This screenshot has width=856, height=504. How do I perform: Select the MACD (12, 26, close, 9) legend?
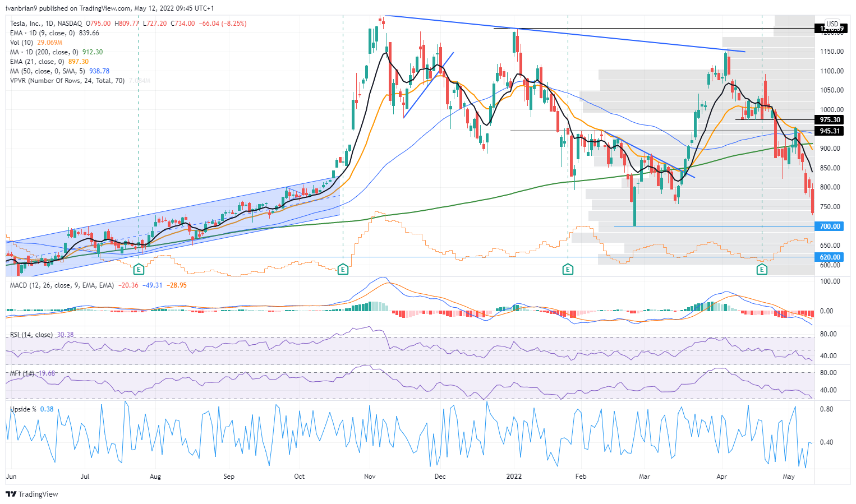tap(62, 285)
